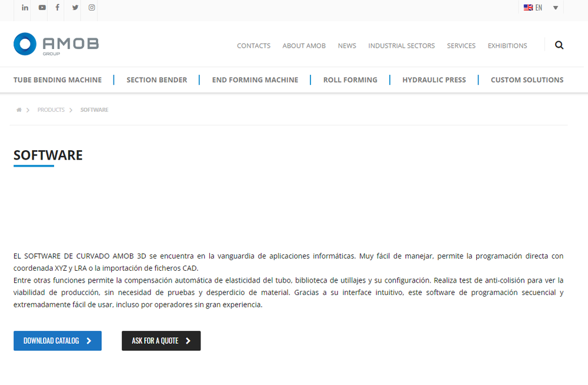Image resolution: width=588 pixels, height=385 pixels.
Task: Expand the EN language dropdown arrow
Action: [556, 8]
